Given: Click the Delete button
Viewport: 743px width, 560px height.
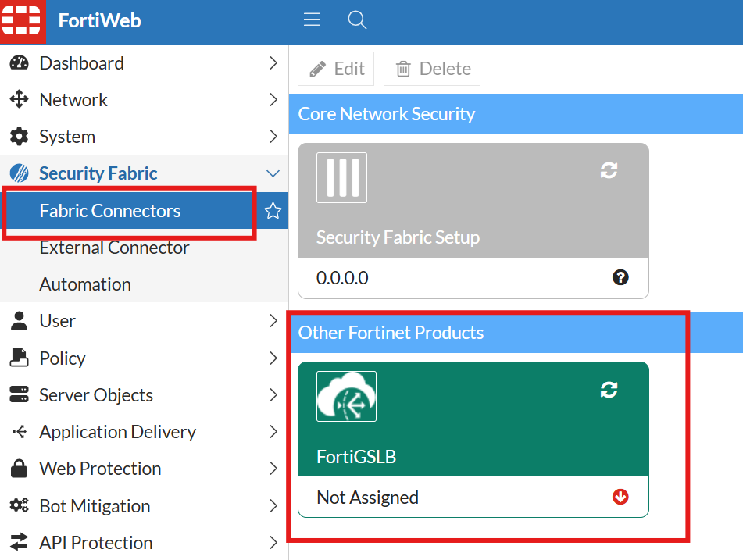Looking at the screenshot, I should tap(432, 69).
